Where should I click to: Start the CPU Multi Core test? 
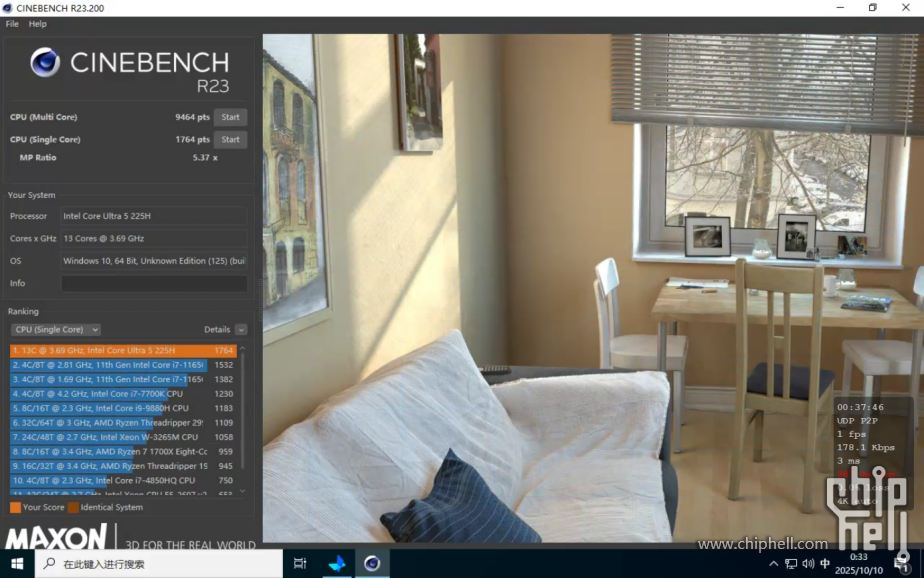[x=230, y=117]
